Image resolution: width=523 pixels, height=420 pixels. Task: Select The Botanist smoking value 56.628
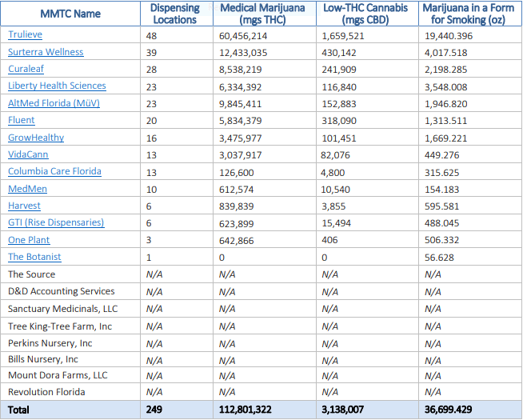439,258
